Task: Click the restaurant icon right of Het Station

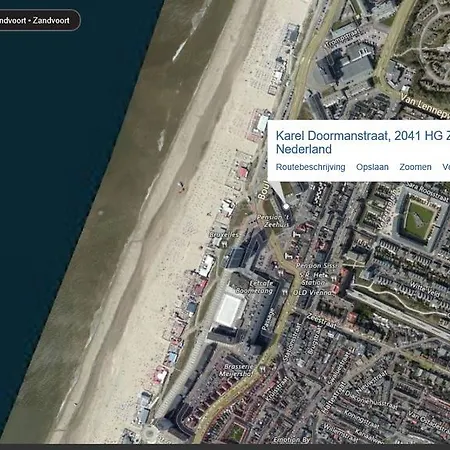Action: 334,277
